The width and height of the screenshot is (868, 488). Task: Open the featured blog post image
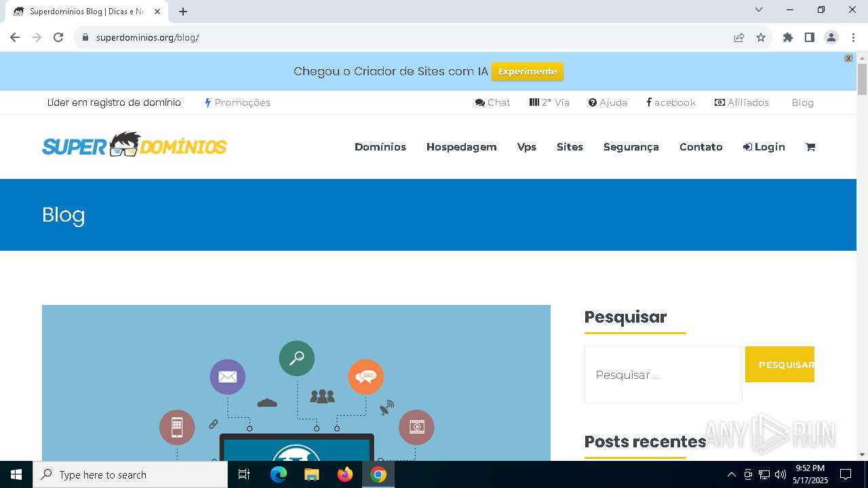click(x=296, y=383)
